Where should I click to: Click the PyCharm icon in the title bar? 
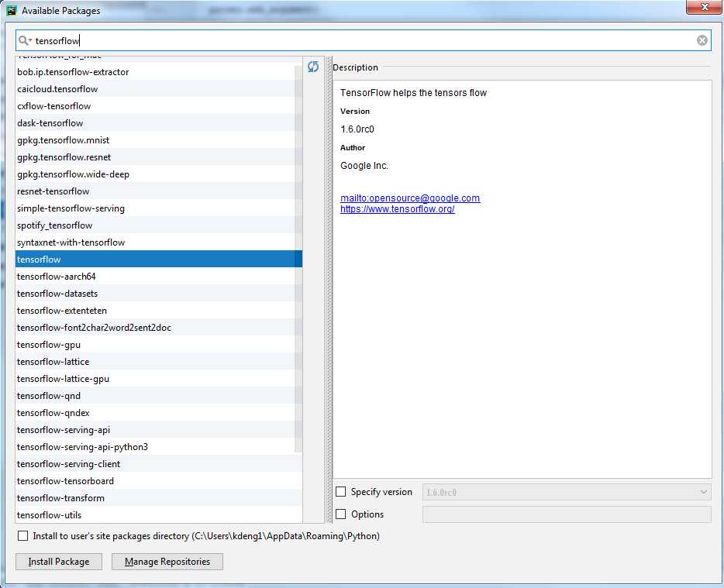(x=12, y=10)
